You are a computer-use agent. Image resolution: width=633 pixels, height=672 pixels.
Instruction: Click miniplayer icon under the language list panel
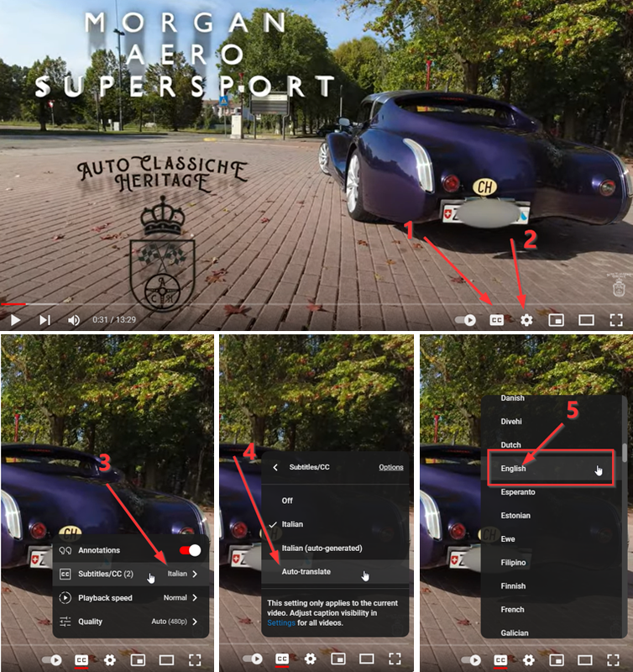[x=557, y=660]
